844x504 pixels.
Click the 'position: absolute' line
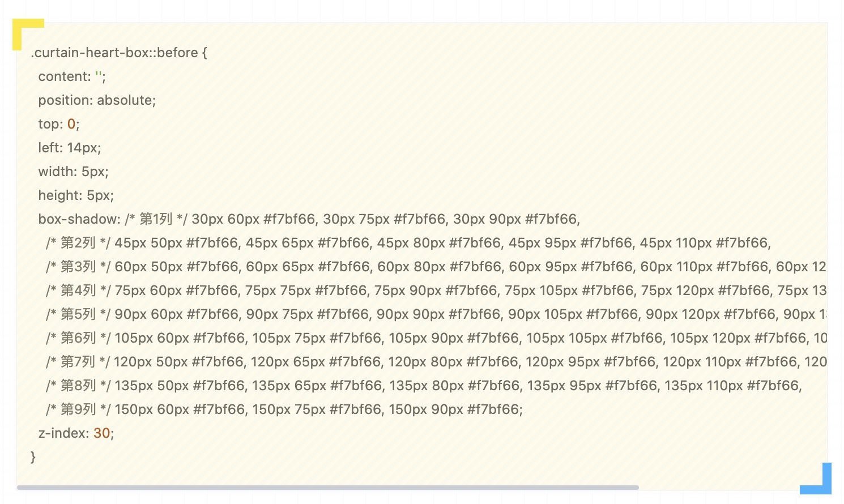click(x=97, y=100)
